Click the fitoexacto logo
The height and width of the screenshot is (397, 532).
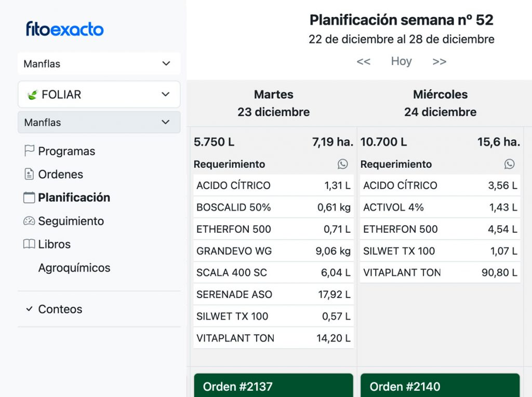(65, 29)
